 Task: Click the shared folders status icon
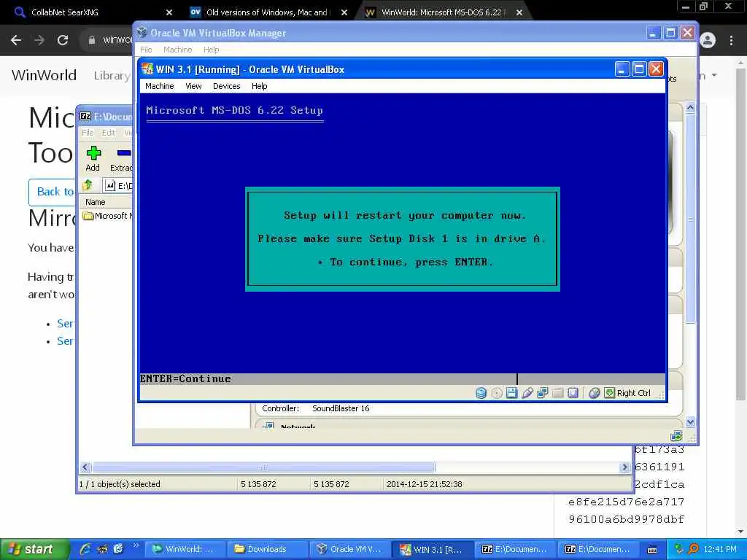coord(557,393)
